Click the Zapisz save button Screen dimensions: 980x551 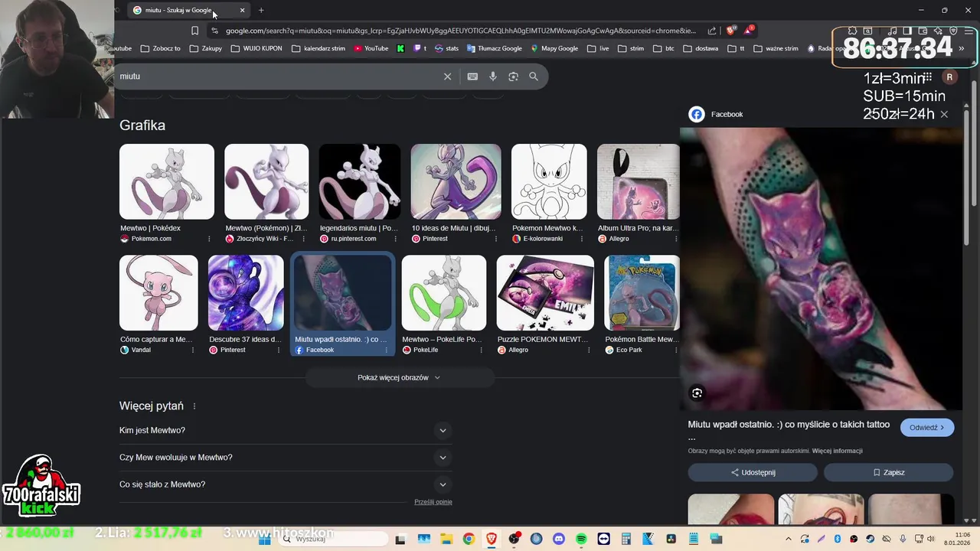tap(889, 472)
